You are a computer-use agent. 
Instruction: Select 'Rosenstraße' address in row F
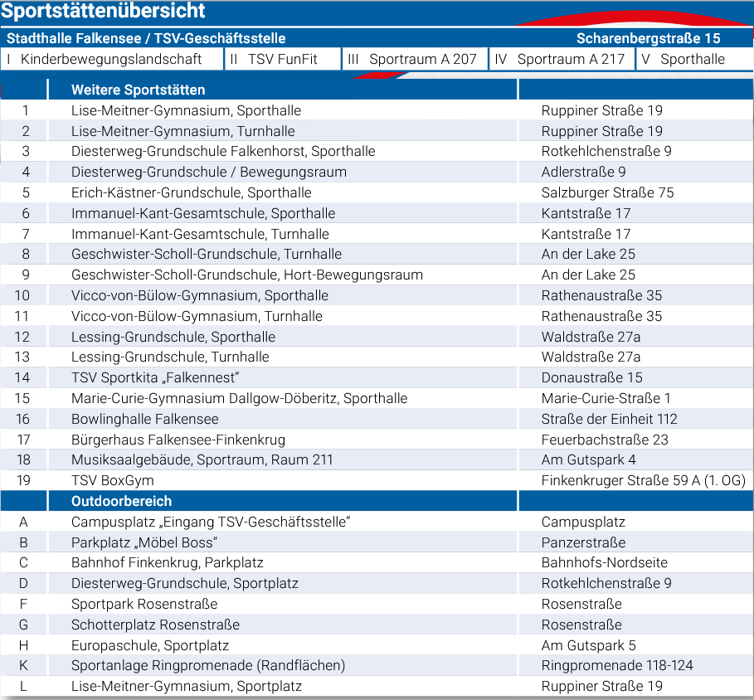tap(581, 604)
